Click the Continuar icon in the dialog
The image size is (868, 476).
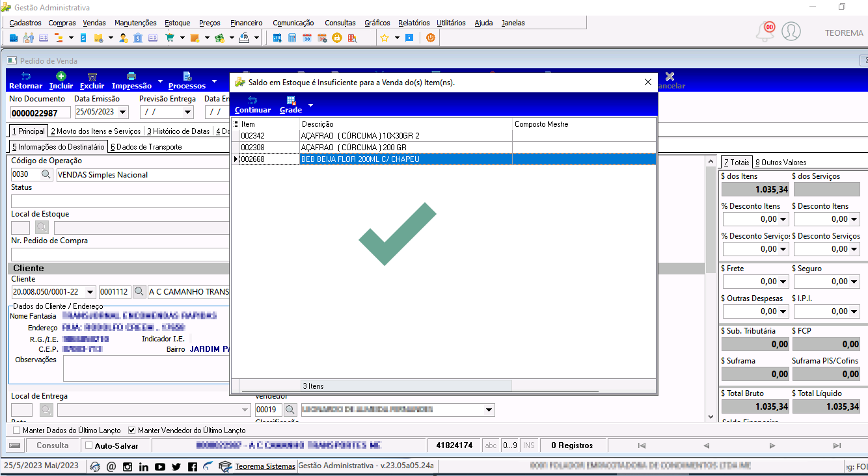click(252, 100)
